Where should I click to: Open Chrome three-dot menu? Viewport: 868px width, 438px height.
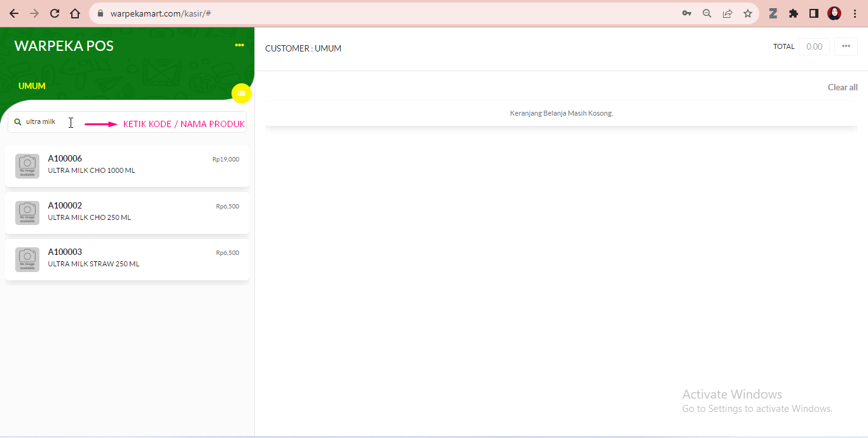click(855, 13)
